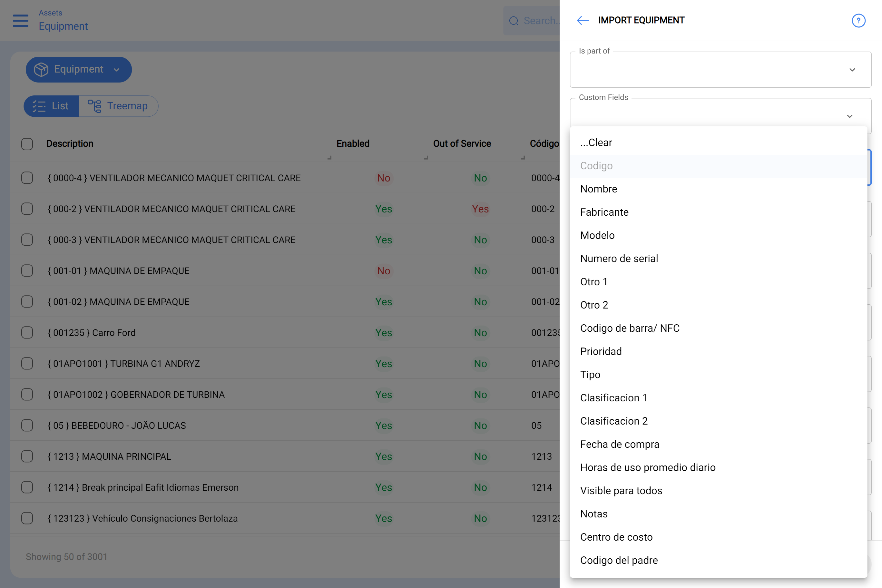Viewport: 882px width, 588px height.
Task: Click the List view icon
Action: [x=39, y=106]
